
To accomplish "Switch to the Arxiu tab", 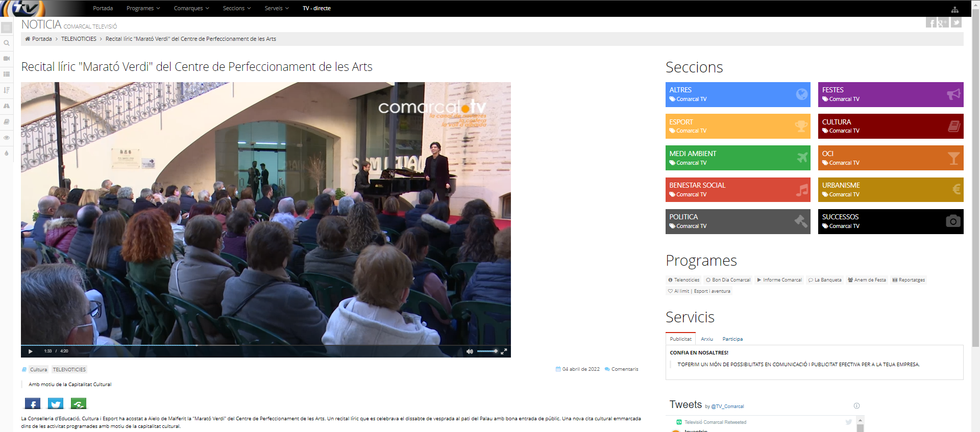I will pyautogui.click(x=707, y=339).
